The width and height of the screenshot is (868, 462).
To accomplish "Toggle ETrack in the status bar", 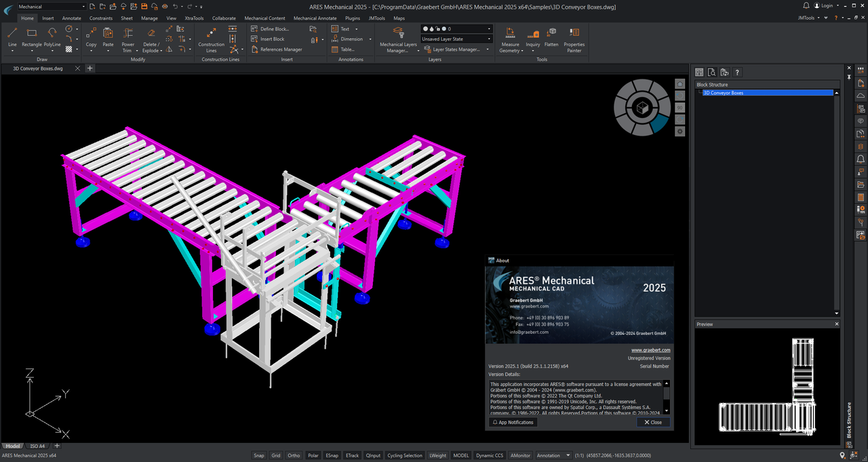I will [x=352, y=455].
